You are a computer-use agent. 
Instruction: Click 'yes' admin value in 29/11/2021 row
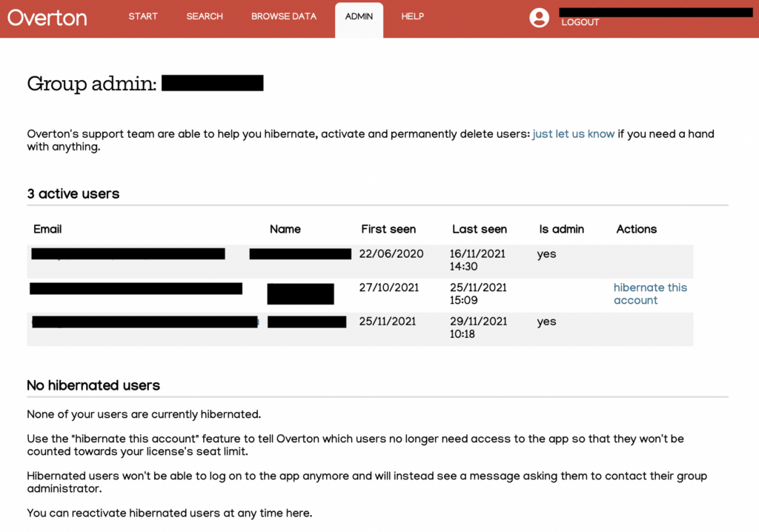pyautogui.click(x=546, y=322)
